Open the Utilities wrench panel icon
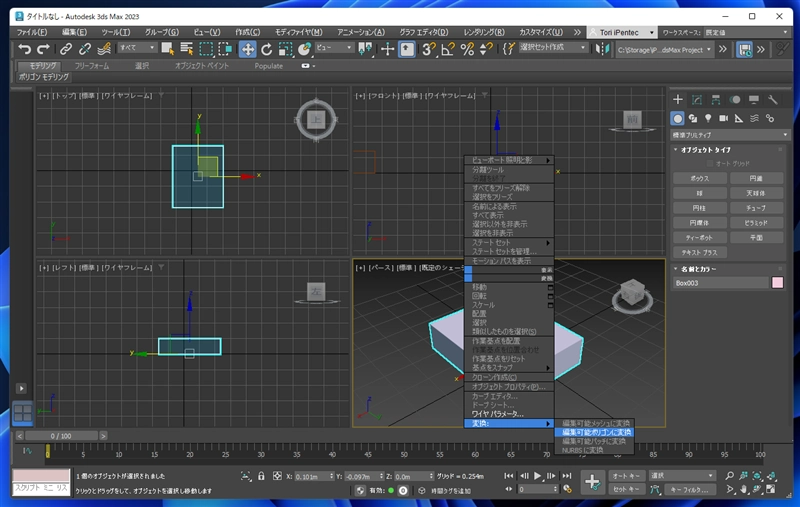This screenshot has width=800, height=507. click(772, 99)
